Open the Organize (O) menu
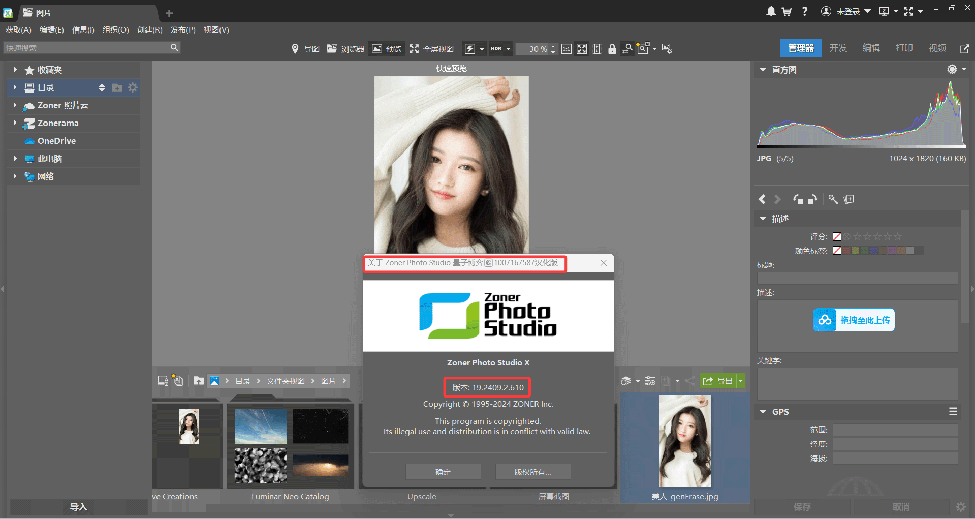This screenshot has height=519, width=975. 116,30
